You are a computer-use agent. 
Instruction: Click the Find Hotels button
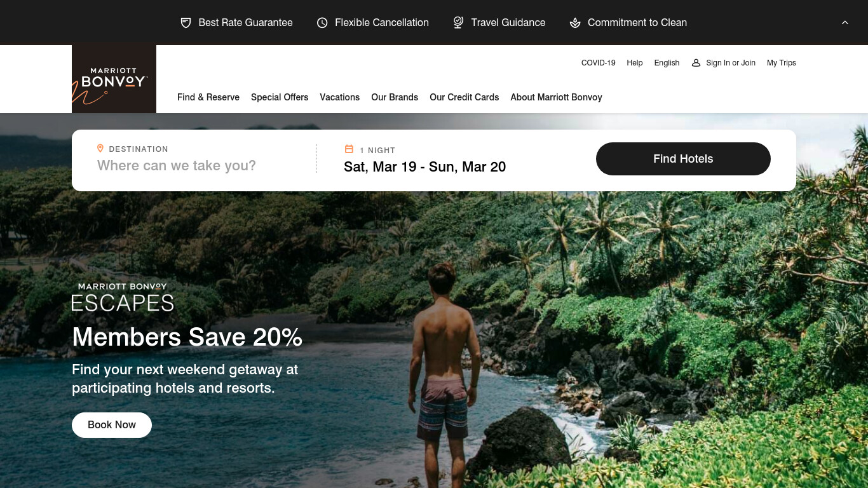(x=683, y=159)
